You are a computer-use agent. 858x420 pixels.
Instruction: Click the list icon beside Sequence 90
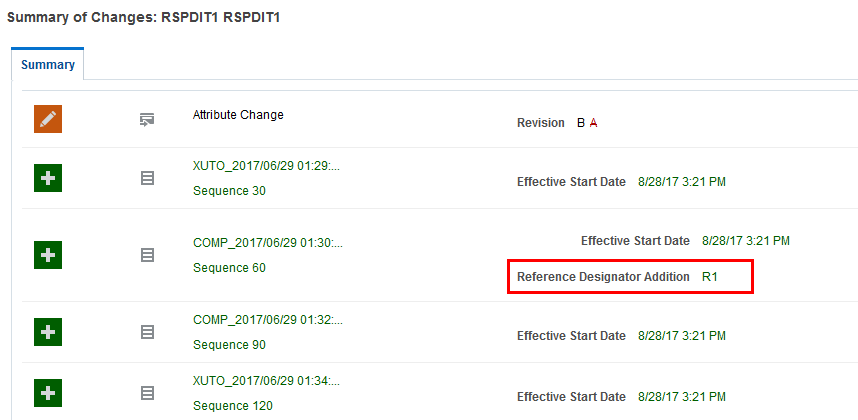tap(147, 331)
